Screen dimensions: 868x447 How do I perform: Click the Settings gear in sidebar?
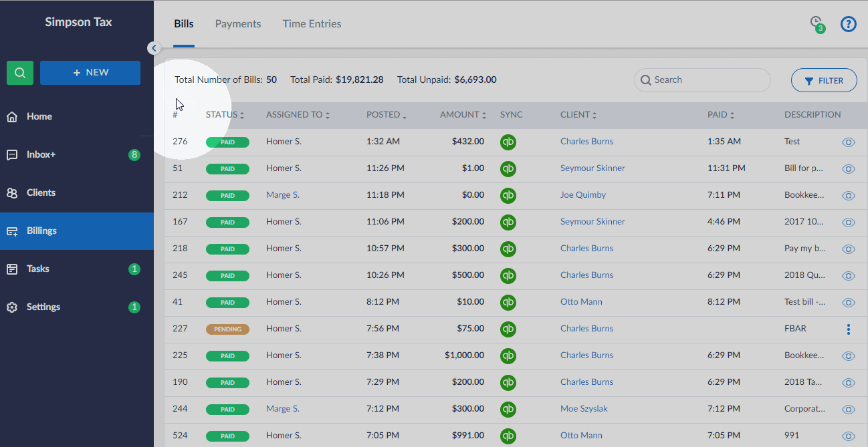pyautogui.click(x=12, y=307)
